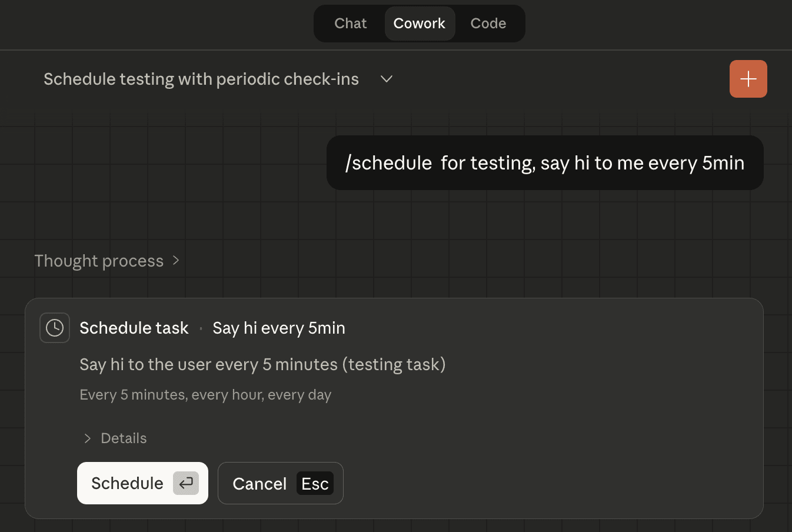792x532 pixels.
Task: Confirm with the Schedule button
Action: pyautogui.click(x=128, y=483)
